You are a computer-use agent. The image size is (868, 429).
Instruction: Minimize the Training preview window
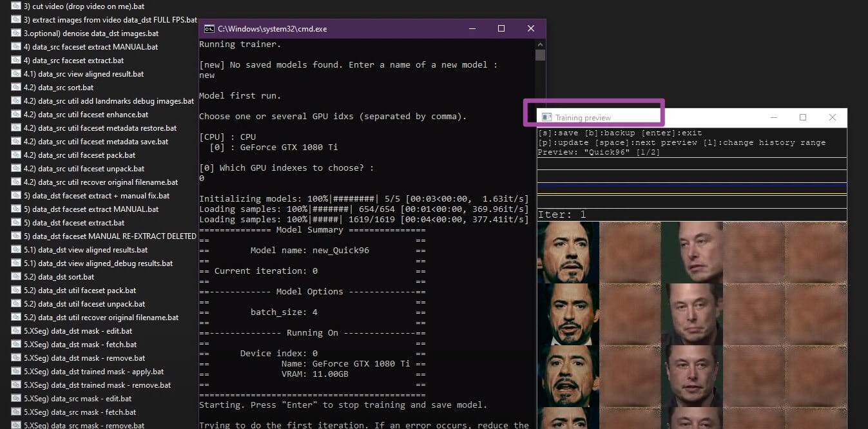pyautogui.click(x=773, y=117)
